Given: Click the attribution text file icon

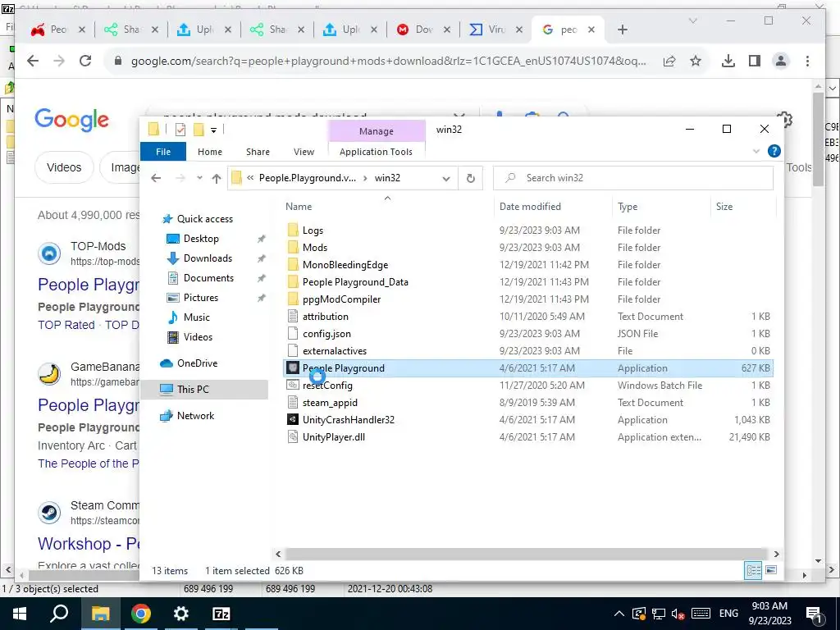Looking at the screenshot, I should 293,316.
